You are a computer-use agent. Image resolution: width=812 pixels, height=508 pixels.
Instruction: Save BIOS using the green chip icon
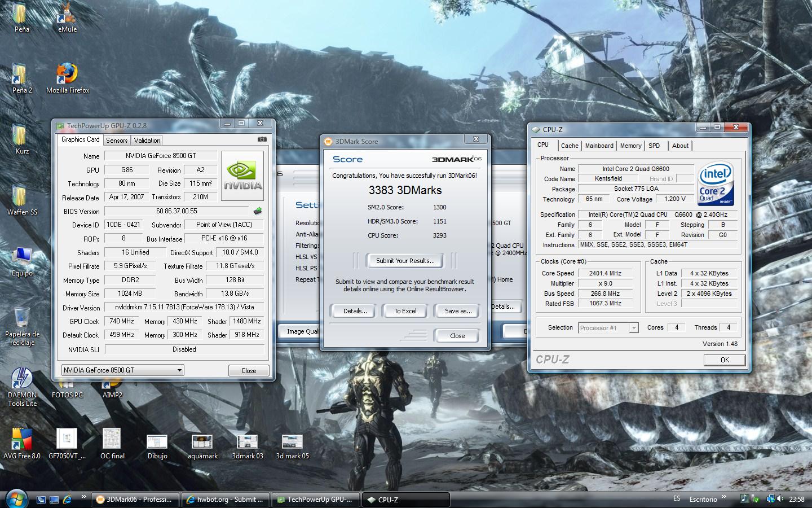click(258, 211)
